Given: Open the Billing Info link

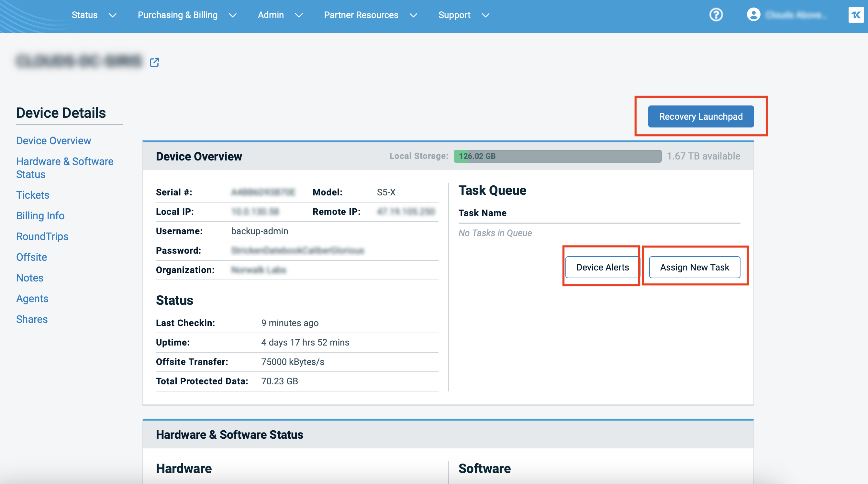Looking at the screenshot, I should click(40, 215).
